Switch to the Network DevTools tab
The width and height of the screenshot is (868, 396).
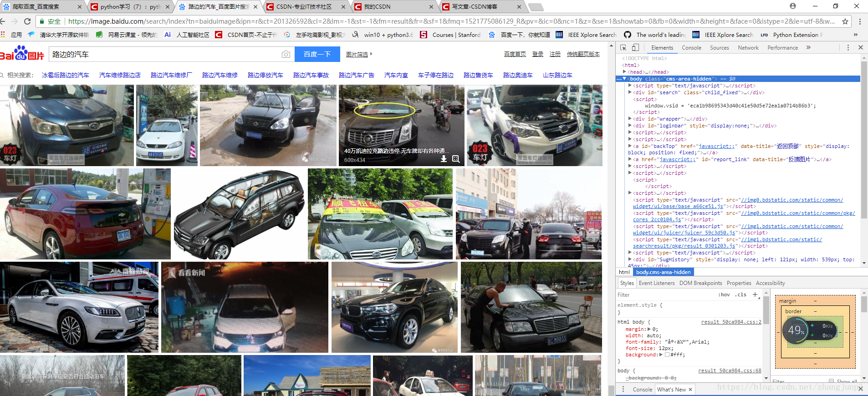[x=748, y=47]
